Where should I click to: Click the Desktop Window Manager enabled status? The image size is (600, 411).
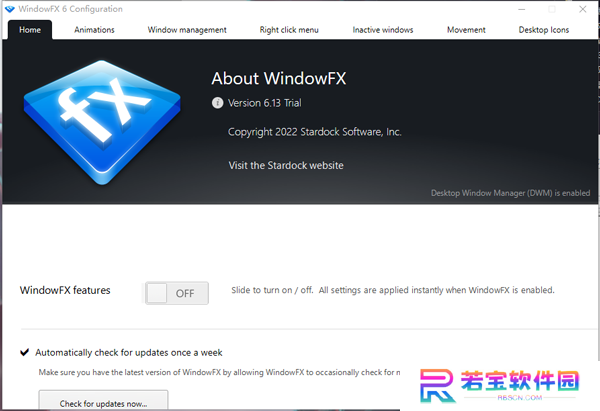point(510,193)
